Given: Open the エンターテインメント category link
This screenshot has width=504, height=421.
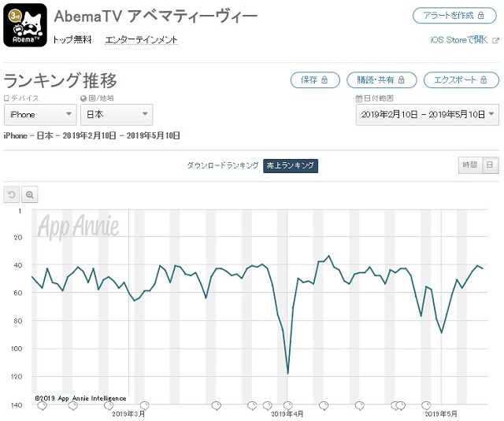Looking at the screenshot, I should pos(141,40).
